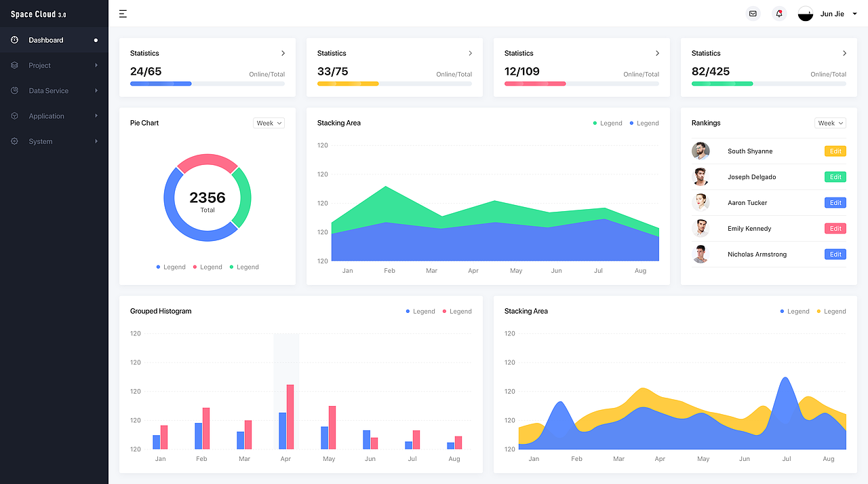Select the Dashboard menu item
The width and height of the screenshot is (868, 484).
coord(54,40)
